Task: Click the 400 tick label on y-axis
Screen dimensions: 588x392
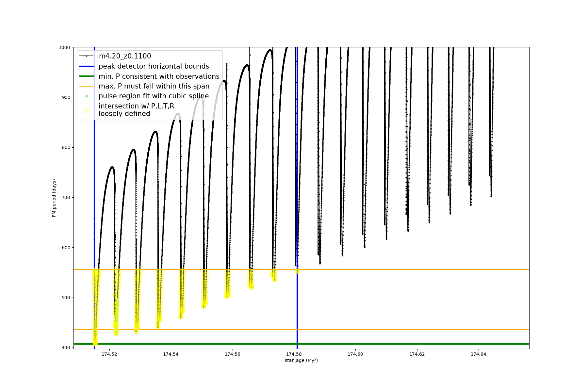Action: tap(66, 348)
